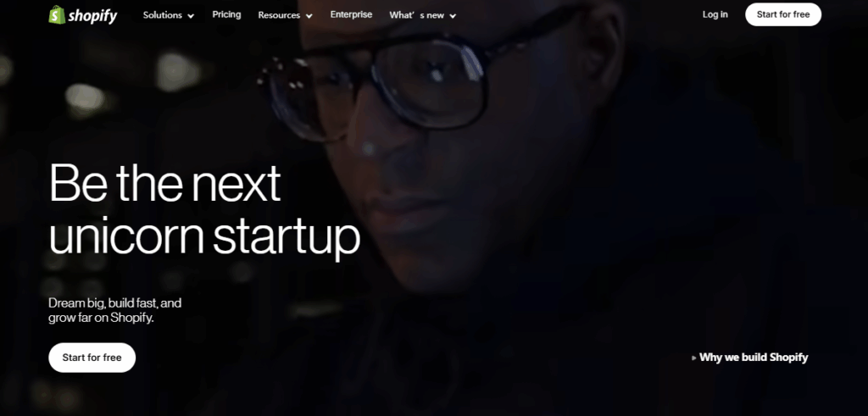This screenshot has width=868, height=416.
Task: Open the Resources menu label
Action: [279, 15]
